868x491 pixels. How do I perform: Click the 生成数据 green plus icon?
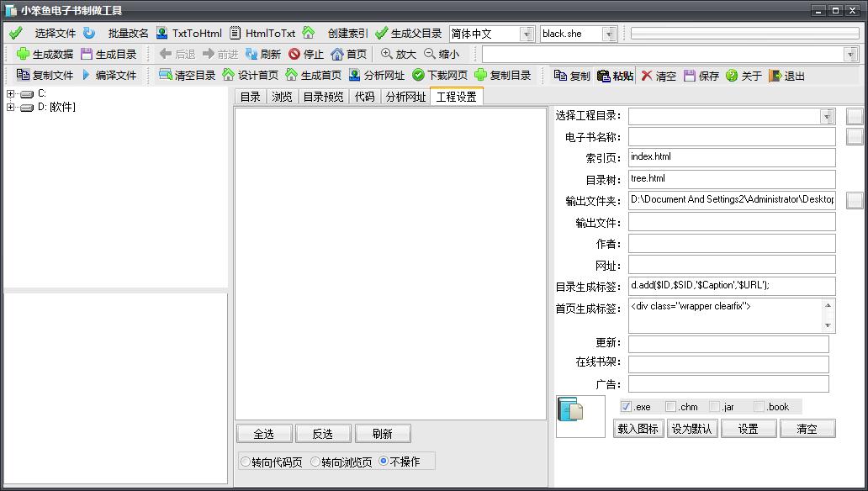[23, 54]
